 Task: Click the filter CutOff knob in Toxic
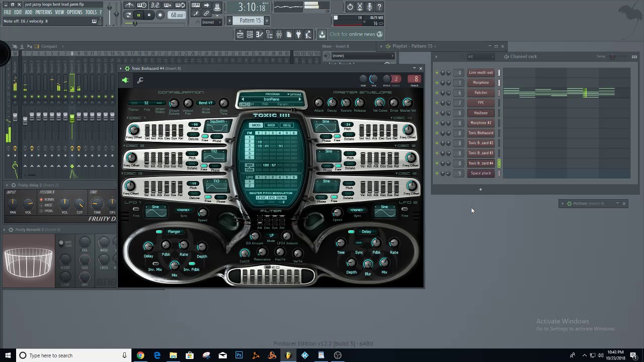pyautogui.click(x=245, y=254)
